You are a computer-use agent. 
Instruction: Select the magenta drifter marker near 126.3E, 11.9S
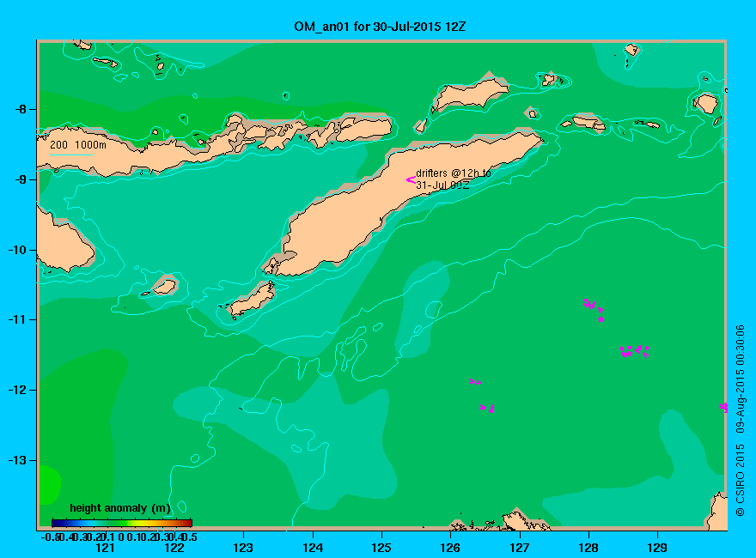click(475, 382)
